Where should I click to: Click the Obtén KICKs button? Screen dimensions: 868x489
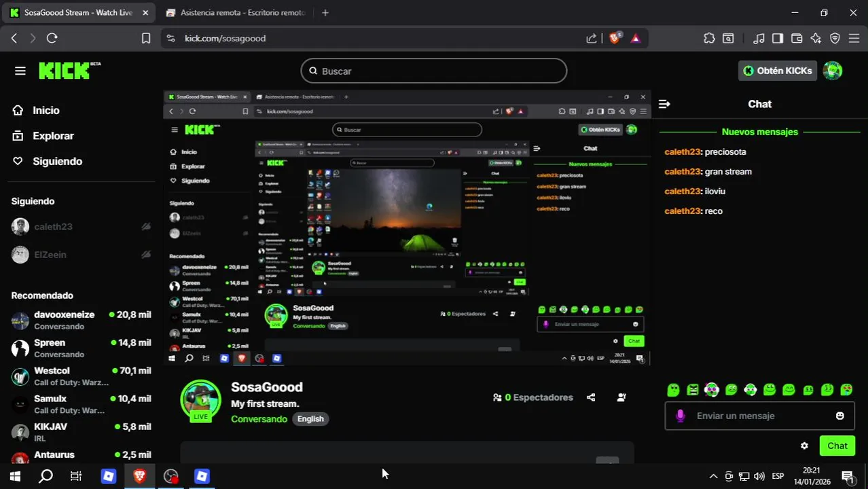[x=778, y=71]
